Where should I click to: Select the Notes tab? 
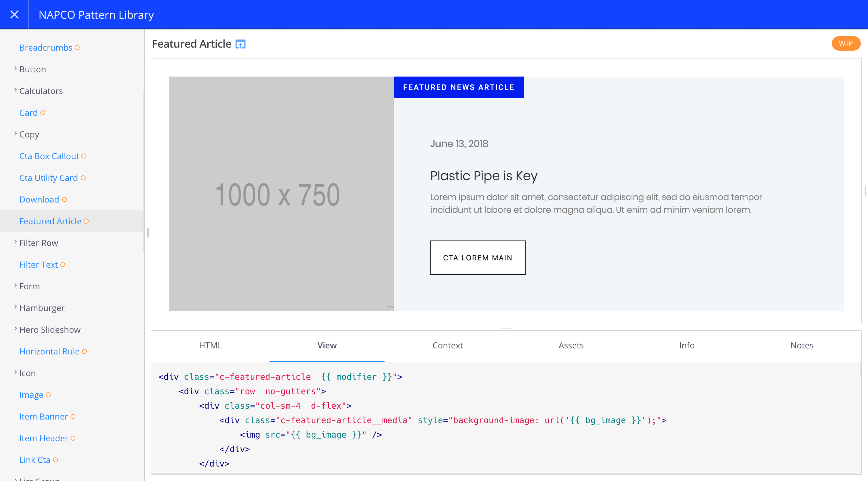802,346
